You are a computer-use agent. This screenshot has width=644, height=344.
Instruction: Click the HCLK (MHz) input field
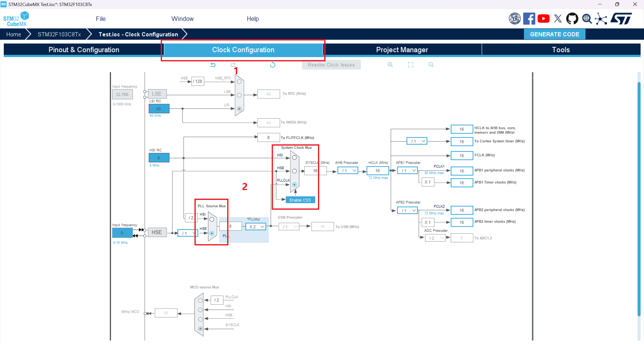(x=378, y=171)
